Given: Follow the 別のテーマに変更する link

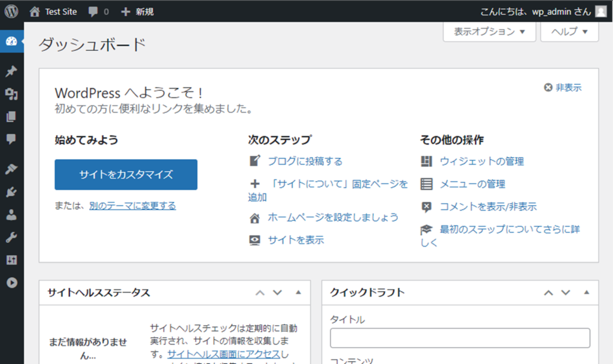Looking at the screenshot, I should pos(132,206).
